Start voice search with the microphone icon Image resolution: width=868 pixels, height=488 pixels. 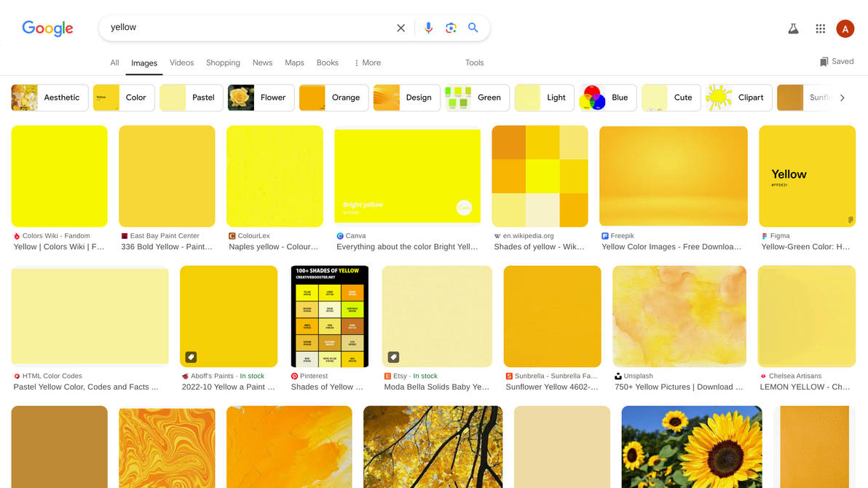click(428, 28)
